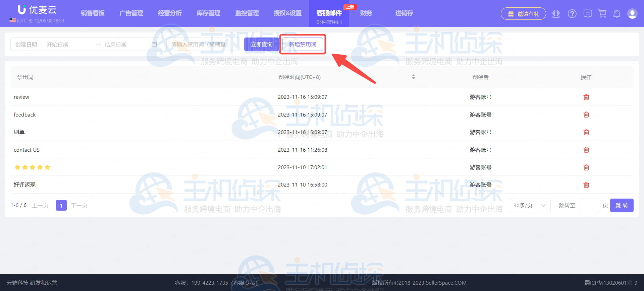The width and height of the screenshot is (644, 291).
Task: Click 游客账号 in the review row
Action: (480, 97)
